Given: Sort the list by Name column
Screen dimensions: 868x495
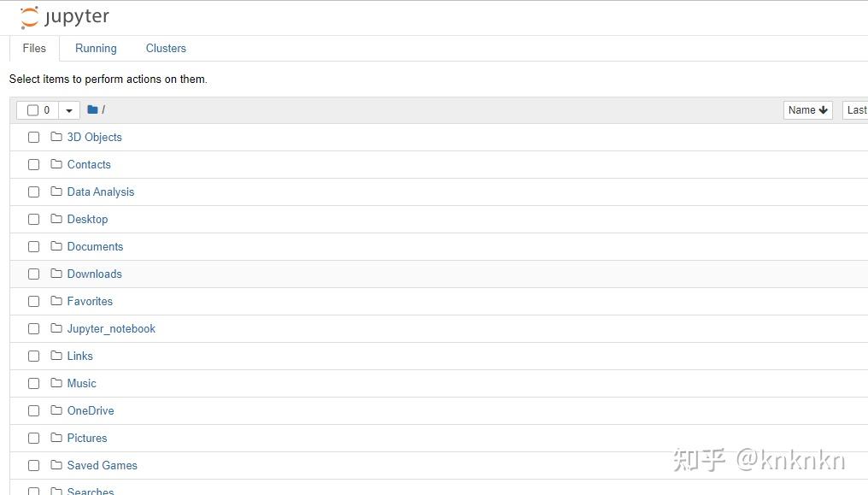Looking at the screenshot, I should (x=807, y=110).
